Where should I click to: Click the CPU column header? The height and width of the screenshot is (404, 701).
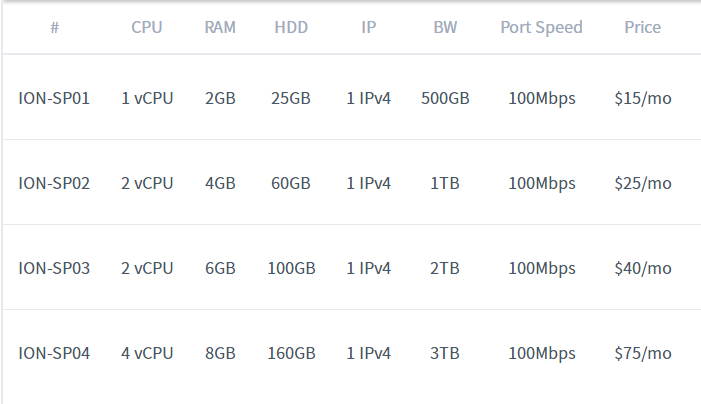147,27
